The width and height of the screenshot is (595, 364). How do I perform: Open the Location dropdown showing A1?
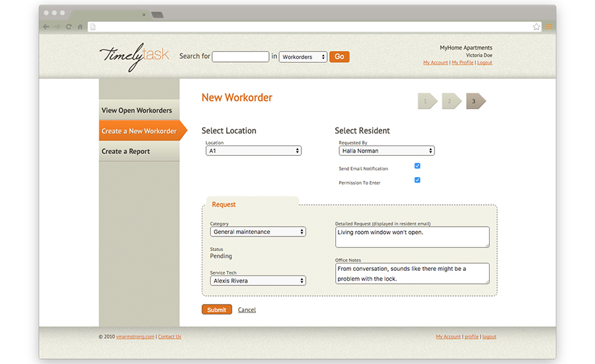point(253,151)
